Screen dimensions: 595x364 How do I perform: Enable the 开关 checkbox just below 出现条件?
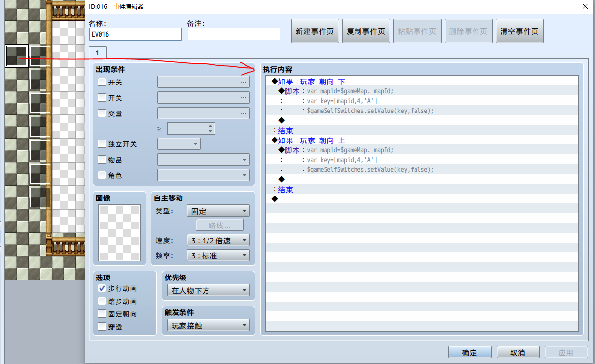[x=102, y=82]
